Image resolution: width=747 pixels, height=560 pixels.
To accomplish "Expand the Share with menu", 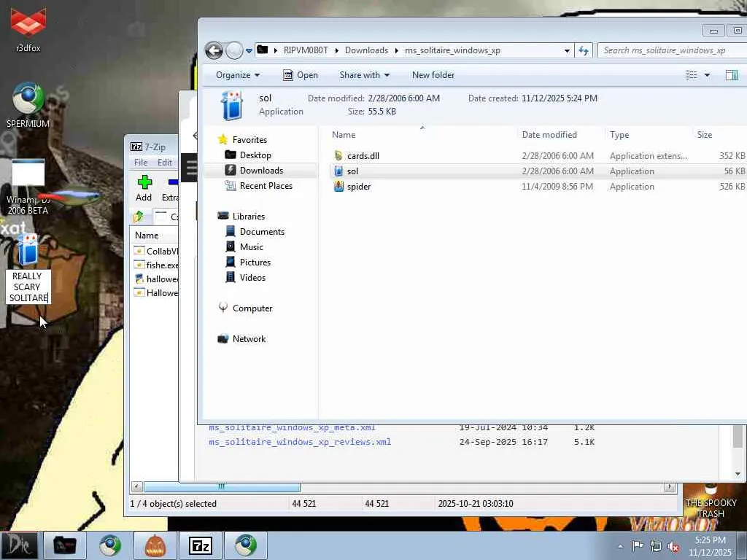I will [365, 75].
